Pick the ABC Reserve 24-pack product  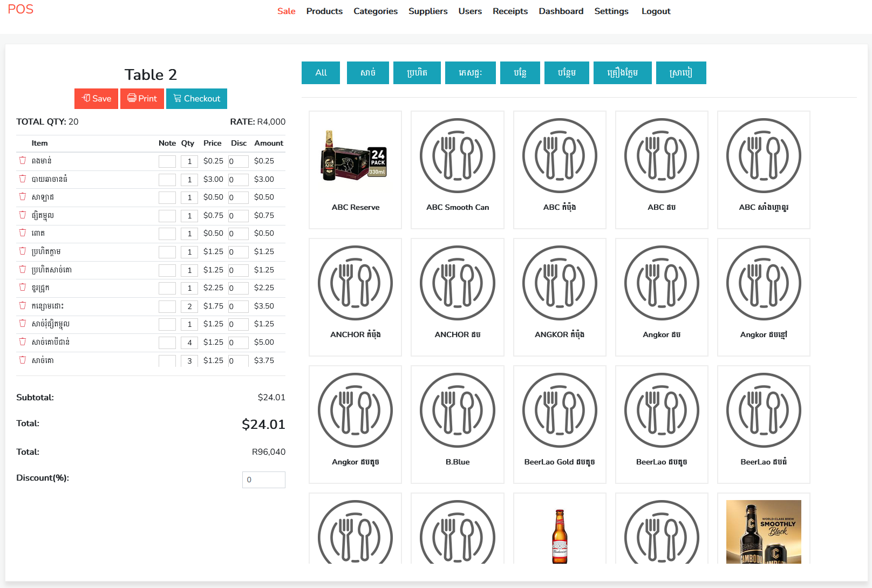[x=355, y=169]
